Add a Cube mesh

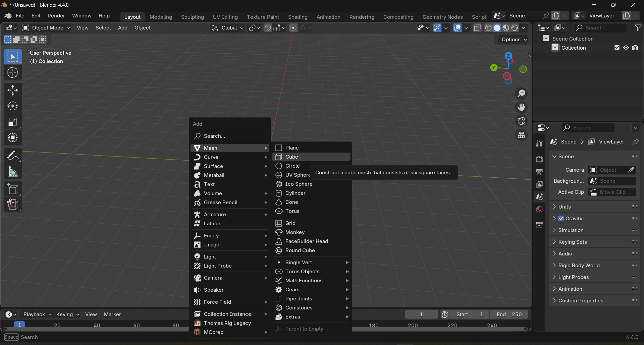coord(312,157)
